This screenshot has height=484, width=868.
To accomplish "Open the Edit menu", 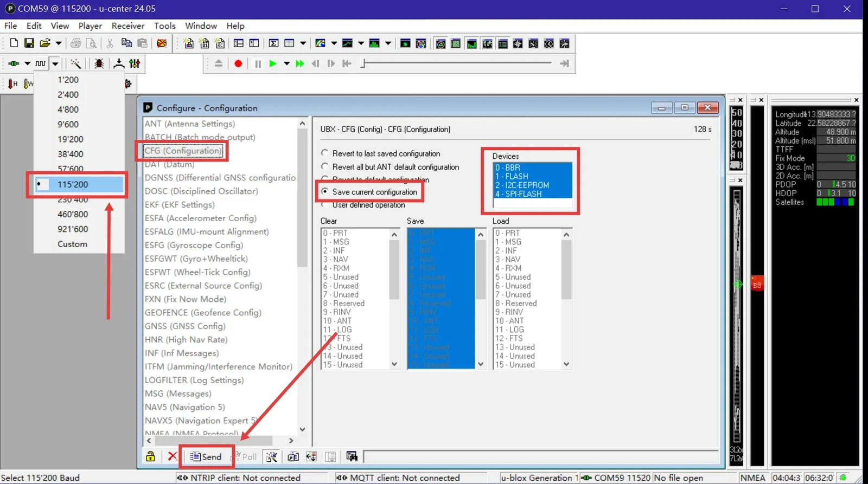I will (34, 25).
